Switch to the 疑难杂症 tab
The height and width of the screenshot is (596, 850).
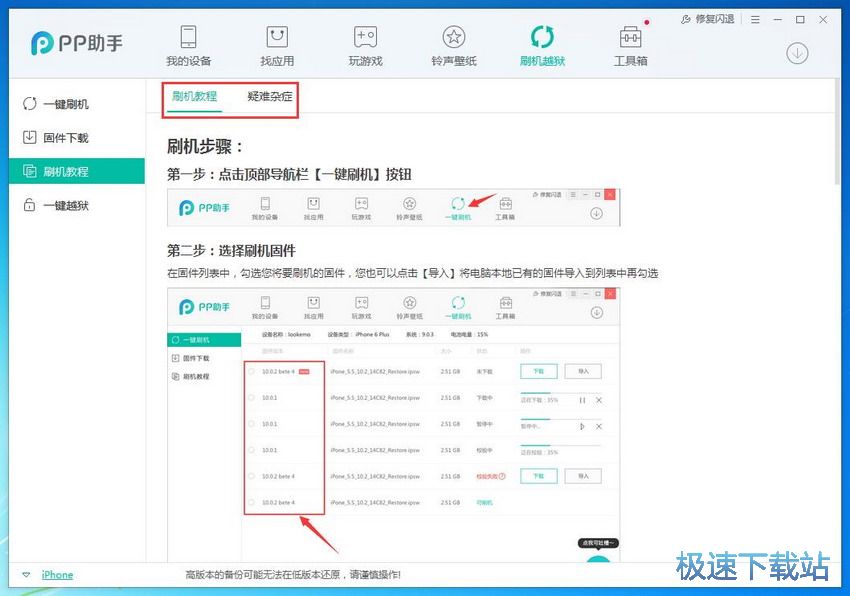coord(269,97)
